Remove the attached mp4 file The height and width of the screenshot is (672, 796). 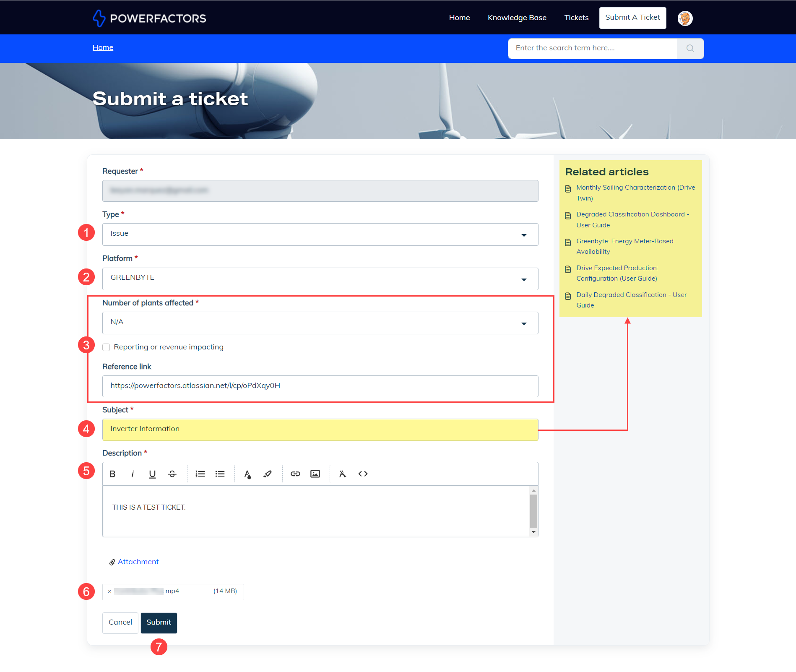coord(109,591)
